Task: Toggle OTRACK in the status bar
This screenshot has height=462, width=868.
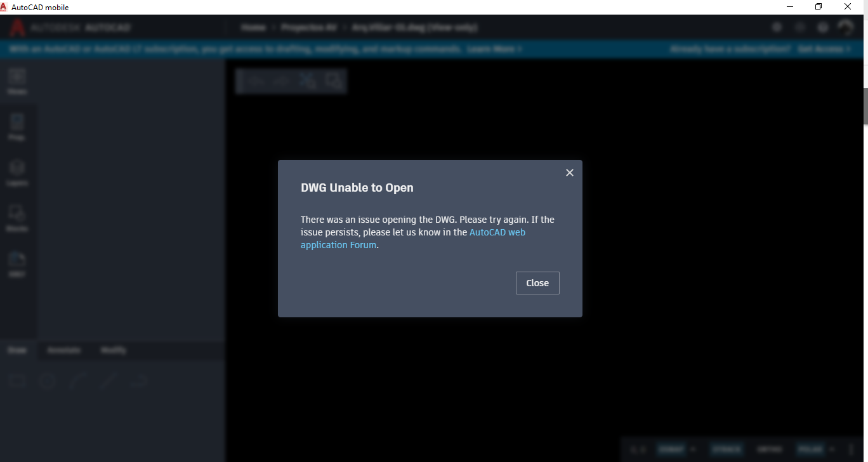Action: pyautogui.click(x=727, y=449)
